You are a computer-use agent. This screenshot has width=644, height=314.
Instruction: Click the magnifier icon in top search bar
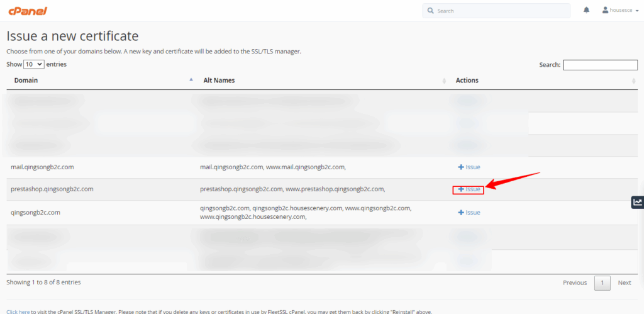tap(430, 11)
